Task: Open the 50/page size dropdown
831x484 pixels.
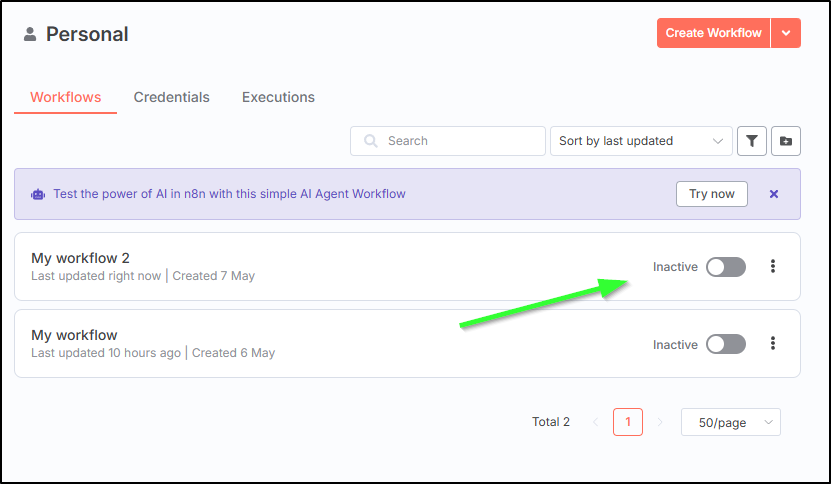Action: 731,422
